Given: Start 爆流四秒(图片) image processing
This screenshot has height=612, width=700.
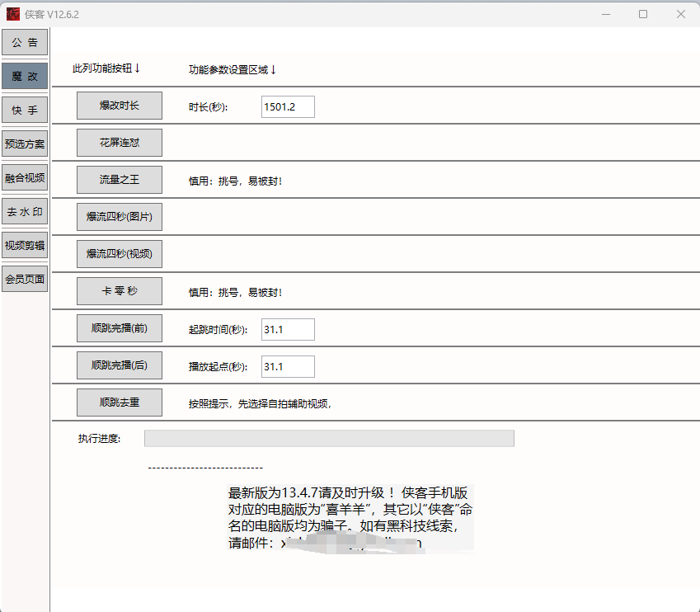Looking at the screenshot, I should pyautogui.click(x=119, y=217).
